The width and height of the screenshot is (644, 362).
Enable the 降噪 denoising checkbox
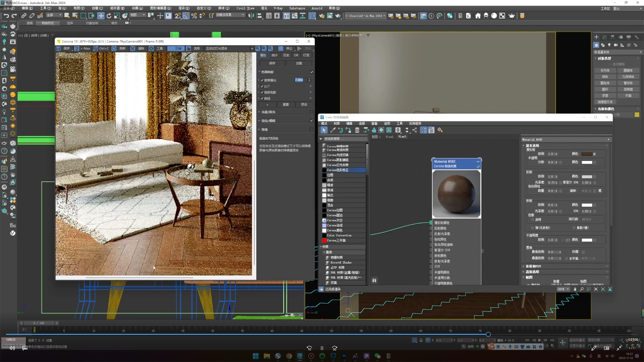[311, 129]
